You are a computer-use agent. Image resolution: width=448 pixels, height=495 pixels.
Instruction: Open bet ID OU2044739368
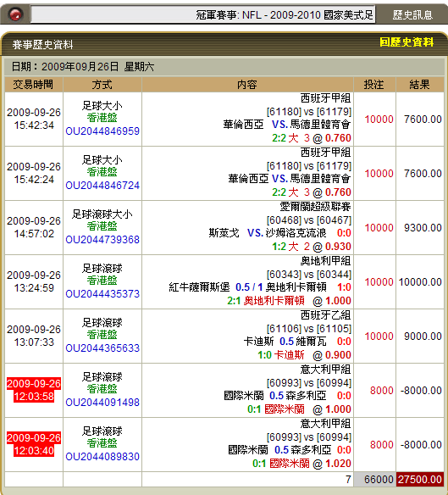tap(102, 240)
